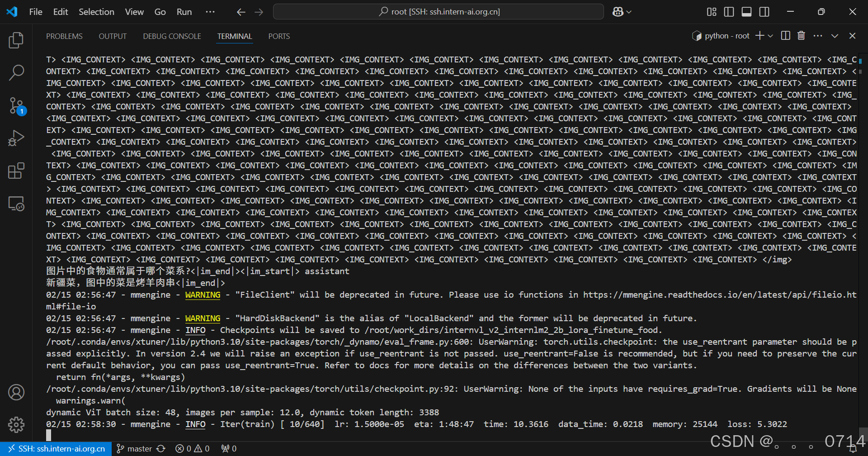Open the File menu

[x=36, y=12]
